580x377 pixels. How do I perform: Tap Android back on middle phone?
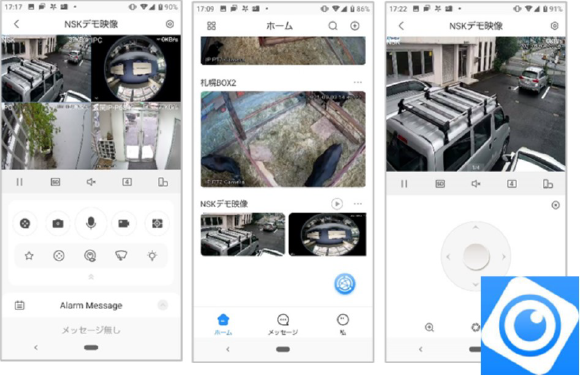(228, 349)
